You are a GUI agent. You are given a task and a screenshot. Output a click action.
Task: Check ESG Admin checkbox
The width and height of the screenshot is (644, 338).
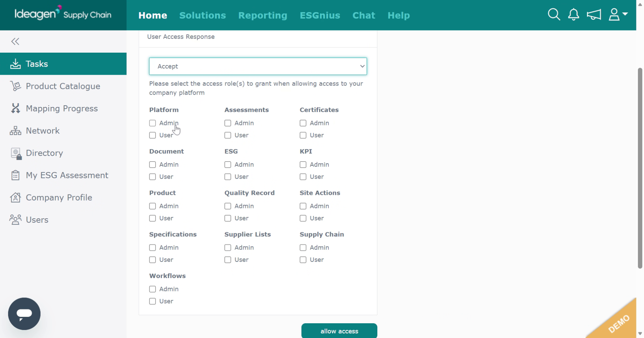[x=228, y=165]
